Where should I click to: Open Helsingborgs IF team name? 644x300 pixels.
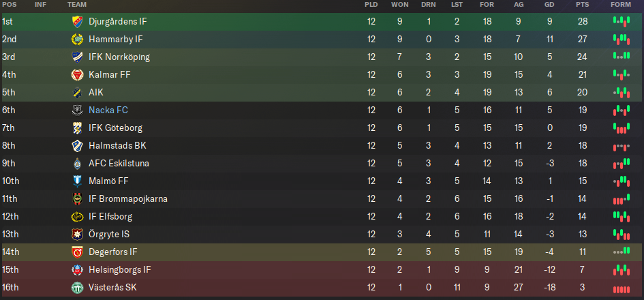click(119, 270)
